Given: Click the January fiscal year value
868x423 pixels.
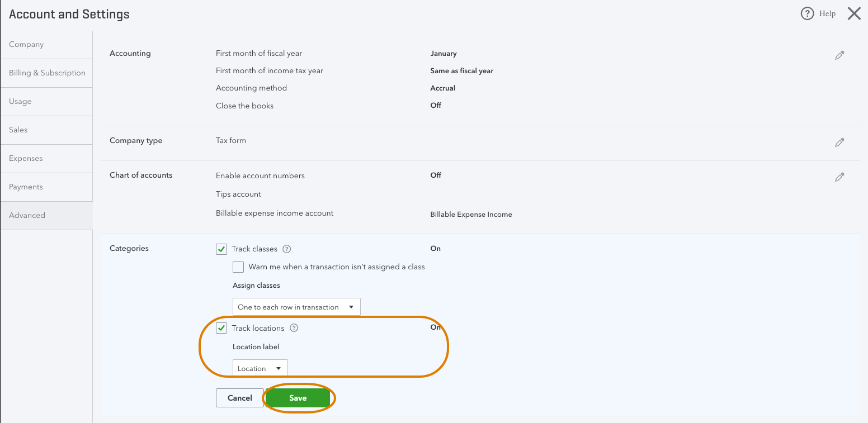Looking at the screenshot, I should (x=444, y=54).
